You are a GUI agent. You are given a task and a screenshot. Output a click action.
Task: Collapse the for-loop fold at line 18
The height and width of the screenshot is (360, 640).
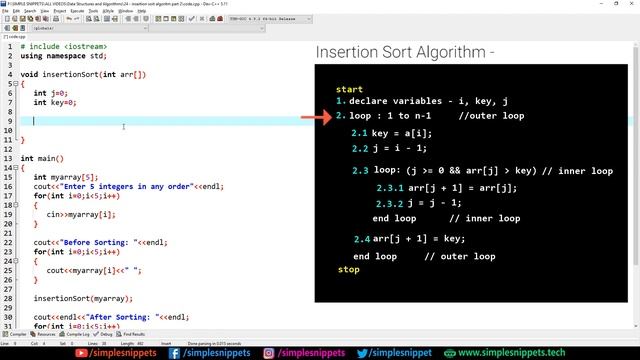(x=16, y=205)
